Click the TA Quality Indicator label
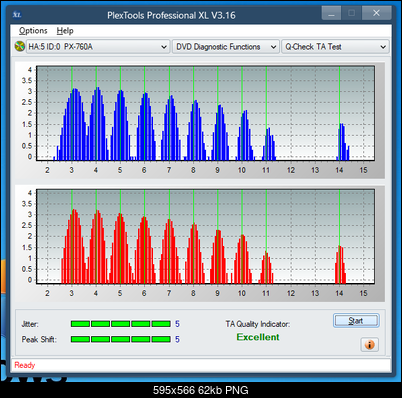 tap(258, 324)
